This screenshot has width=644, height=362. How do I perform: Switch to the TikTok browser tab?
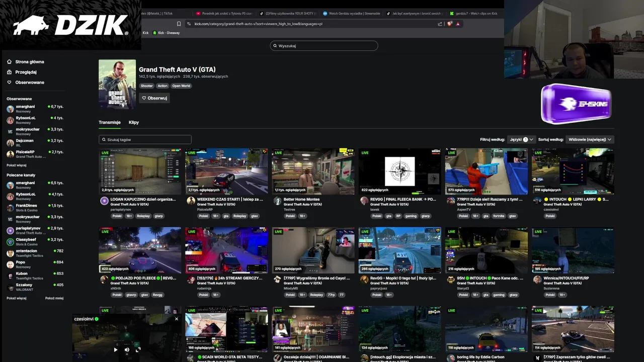pyautogui.click(x=157, y=14)
